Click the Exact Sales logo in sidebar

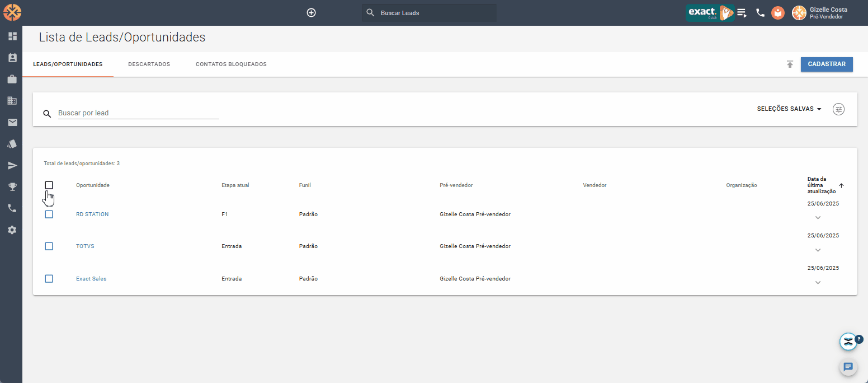[x=12, y=12]
